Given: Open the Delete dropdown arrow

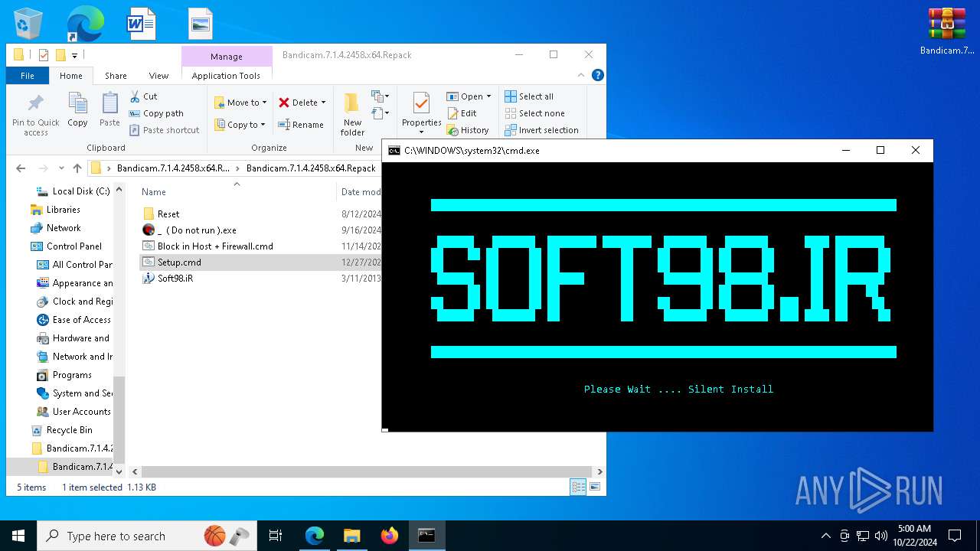Looking at the screenshot, I should (x=323, y=103).
